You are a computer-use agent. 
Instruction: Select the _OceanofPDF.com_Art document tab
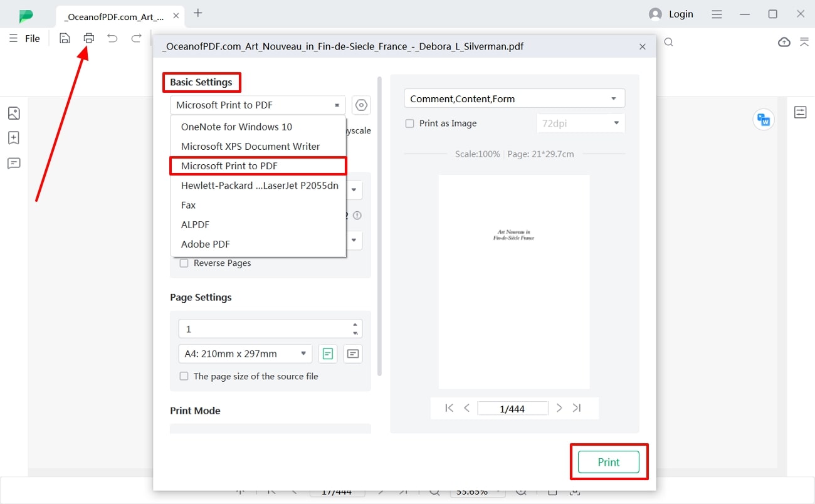click(x=119, y=16)
